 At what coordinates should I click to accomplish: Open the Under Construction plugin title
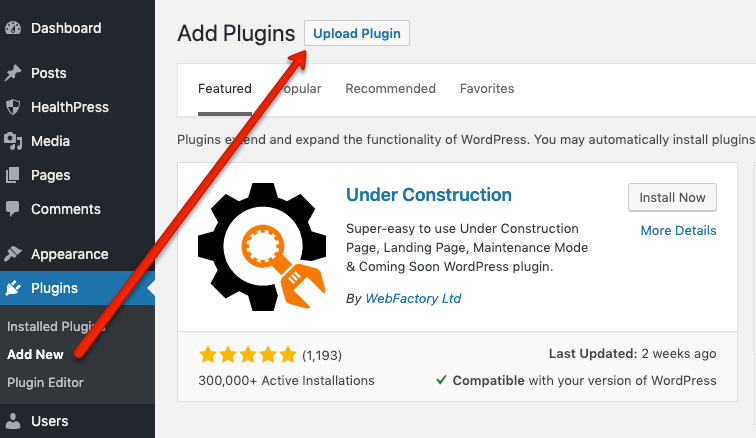[428, 195]
